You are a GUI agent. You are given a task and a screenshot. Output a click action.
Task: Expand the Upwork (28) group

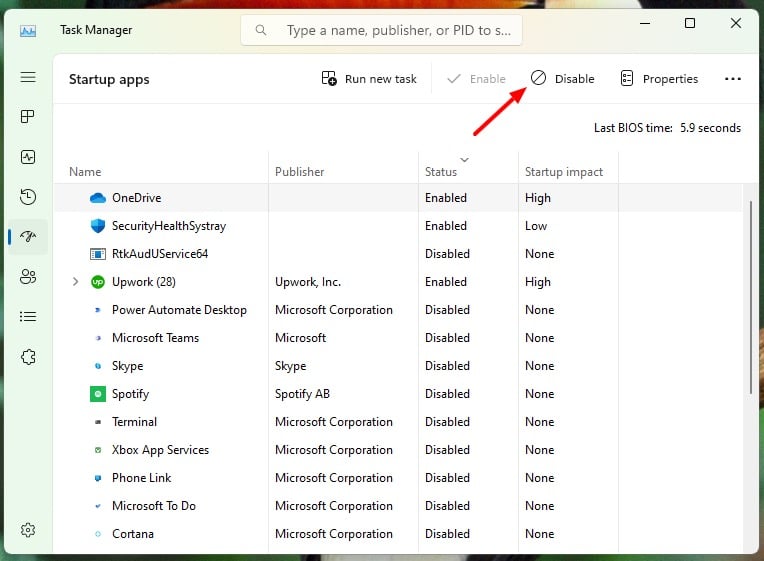click(x=75, y=282)
